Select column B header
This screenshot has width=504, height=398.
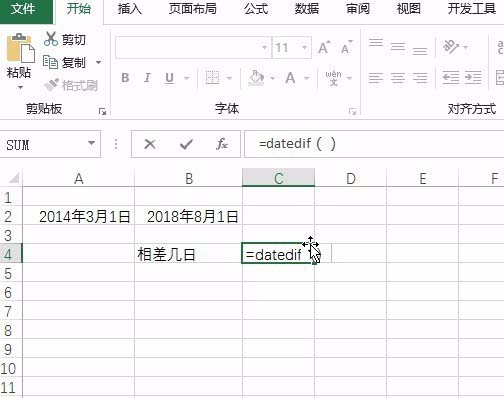coord(189,179)
